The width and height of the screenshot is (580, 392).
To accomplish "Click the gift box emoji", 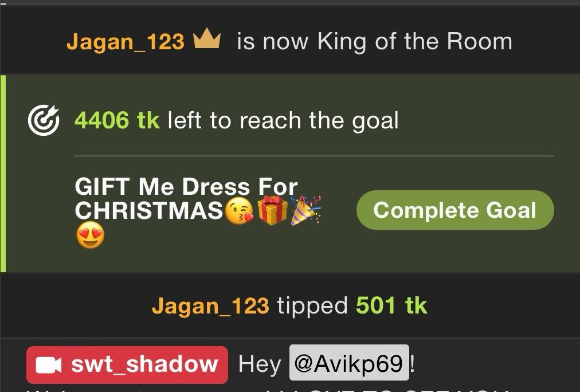I will point(272,210).
